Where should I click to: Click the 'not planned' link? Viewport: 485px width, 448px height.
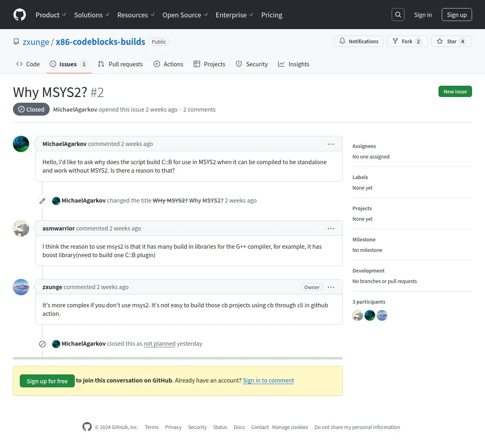[x=160, y=344]
